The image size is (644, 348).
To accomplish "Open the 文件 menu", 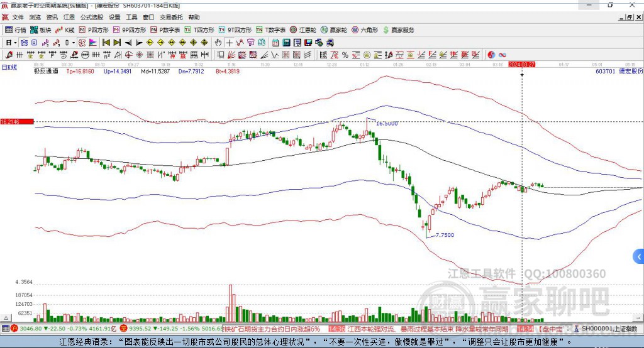I will point(18,17).
